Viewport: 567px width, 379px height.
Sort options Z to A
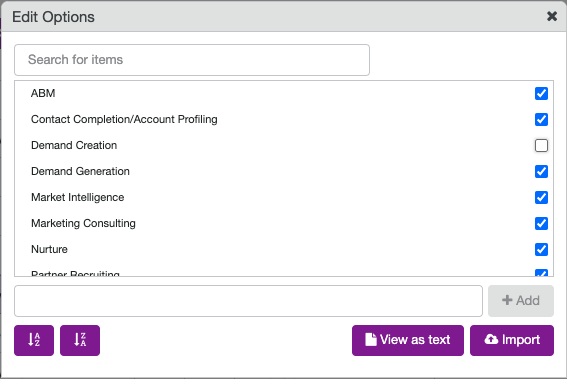[x=80, y=340]
